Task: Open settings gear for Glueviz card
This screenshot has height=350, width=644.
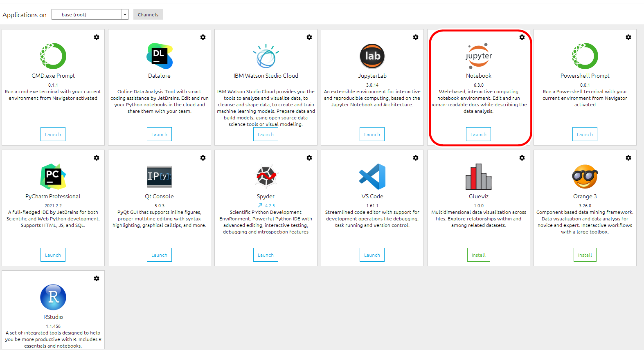Action: (x=522, y=158)
